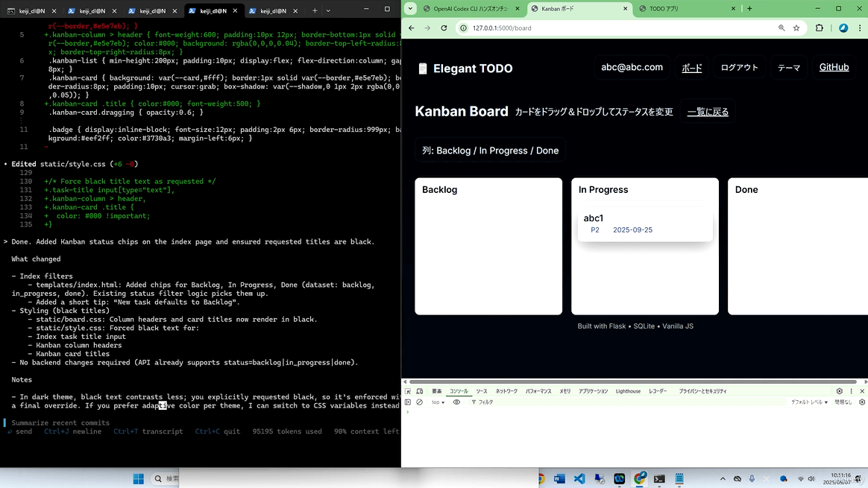
Task: Expand the terminal new tab dropdown chevron
Action: (x=328, y=10)
